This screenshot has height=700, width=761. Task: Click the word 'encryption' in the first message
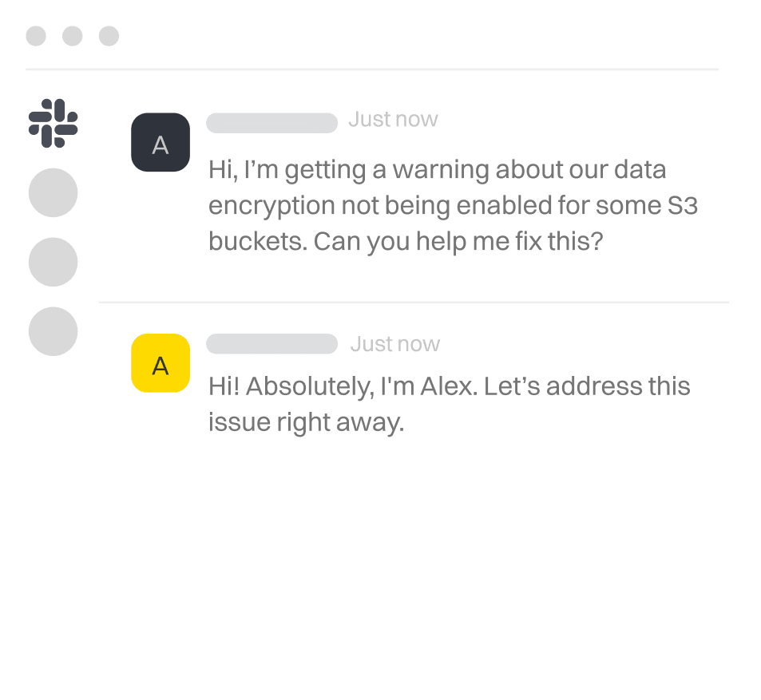click(272, 206)
